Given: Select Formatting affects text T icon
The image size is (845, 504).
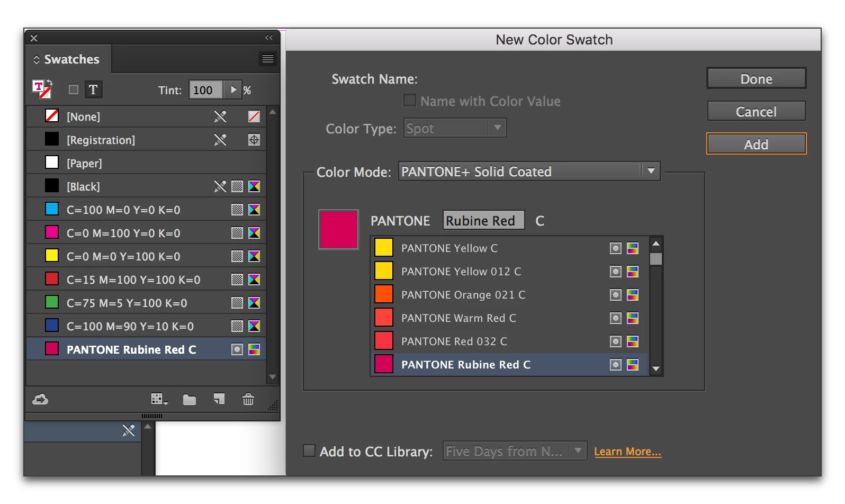Looking at the screenshot, I should [x=93, y=89].
